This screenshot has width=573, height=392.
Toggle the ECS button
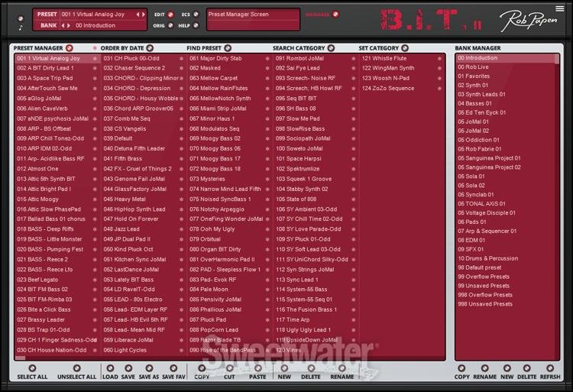point(196,15)
